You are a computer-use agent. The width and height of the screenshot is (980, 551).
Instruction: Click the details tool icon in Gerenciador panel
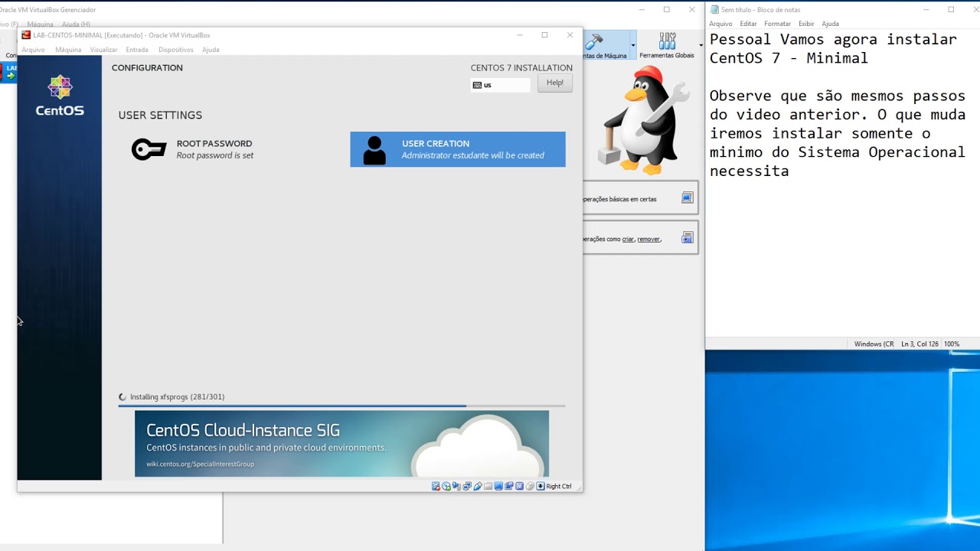[x=688, y=198]
